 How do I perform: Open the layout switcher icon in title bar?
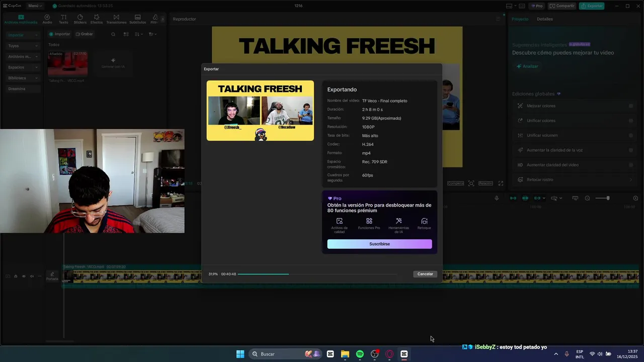point(509,6)
